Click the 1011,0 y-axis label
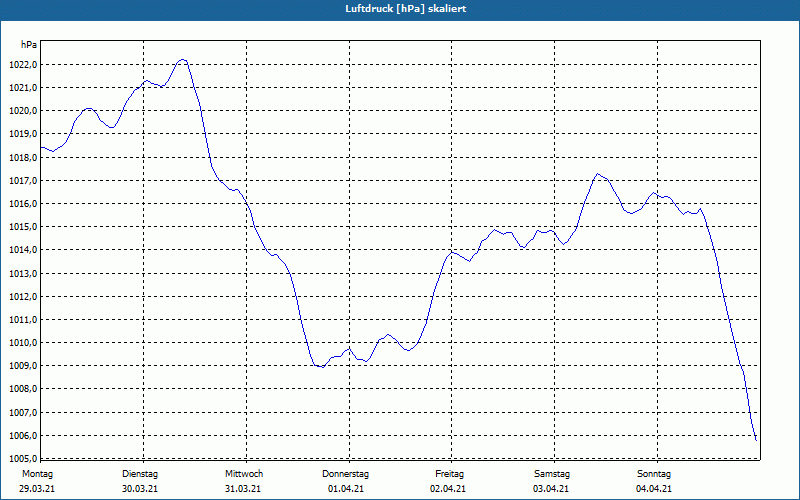 point(23,319)
